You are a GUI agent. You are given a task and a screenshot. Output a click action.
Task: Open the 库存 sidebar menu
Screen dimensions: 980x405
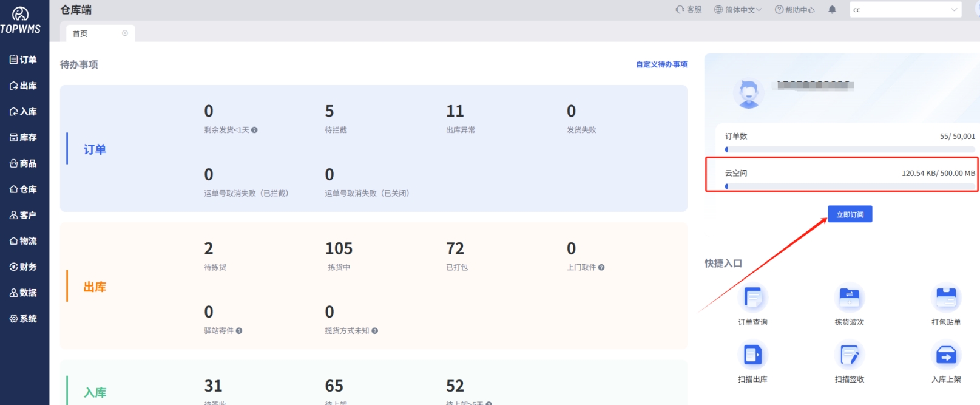click(24, 137)
